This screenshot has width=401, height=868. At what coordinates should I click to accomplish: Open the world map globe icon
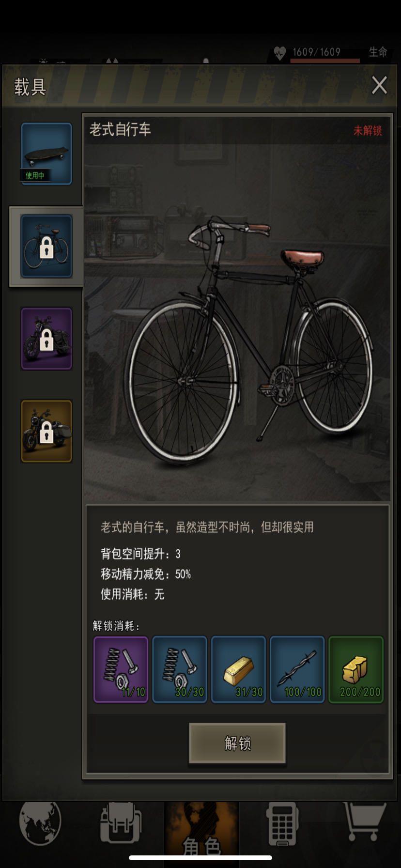coord(40,822)
